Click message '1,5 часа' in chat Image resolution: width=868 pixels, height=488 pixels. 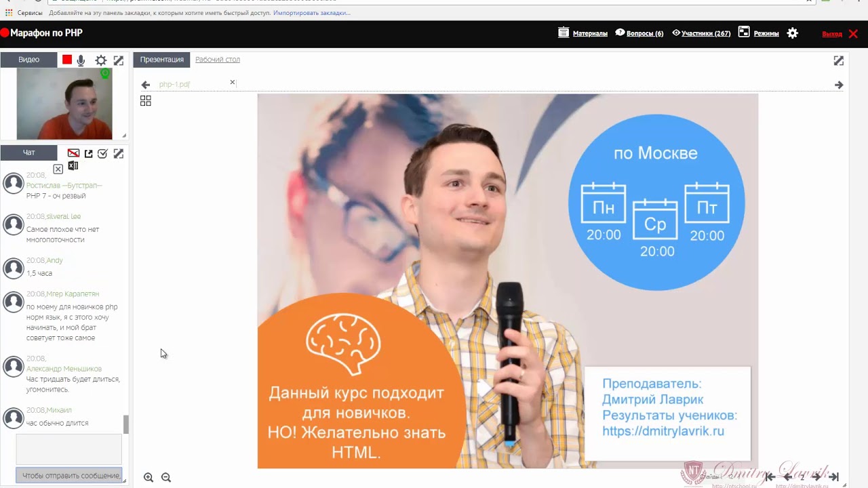click(39, 273)
